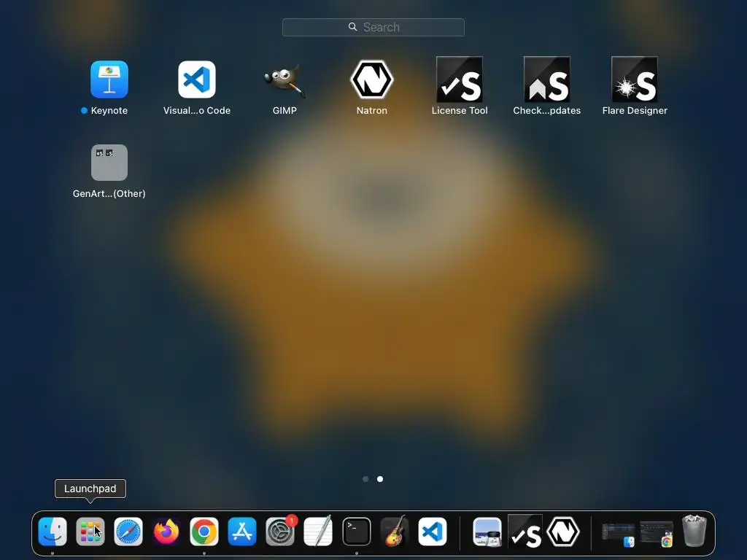Launch Visual Studio Code from Launchpad grid
The width and height of the screenshot is (747, 560).
pos(197,79)
